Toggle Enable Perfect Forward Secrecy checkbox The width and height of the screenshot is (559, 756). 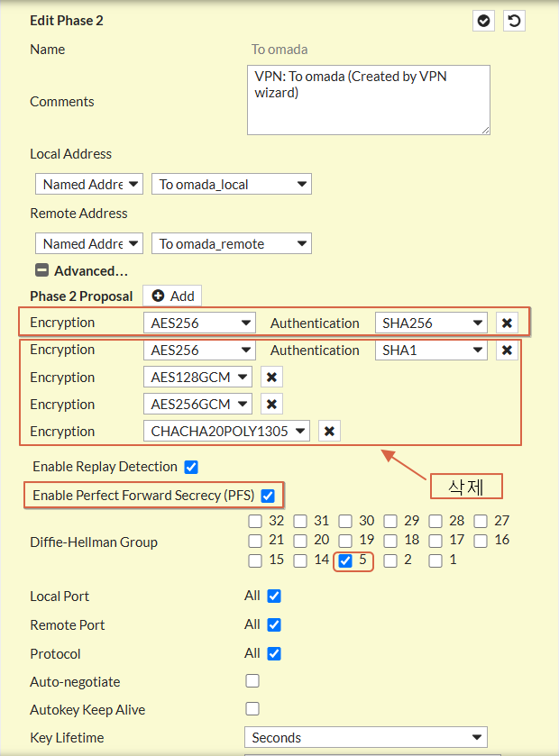pos(268,496)
